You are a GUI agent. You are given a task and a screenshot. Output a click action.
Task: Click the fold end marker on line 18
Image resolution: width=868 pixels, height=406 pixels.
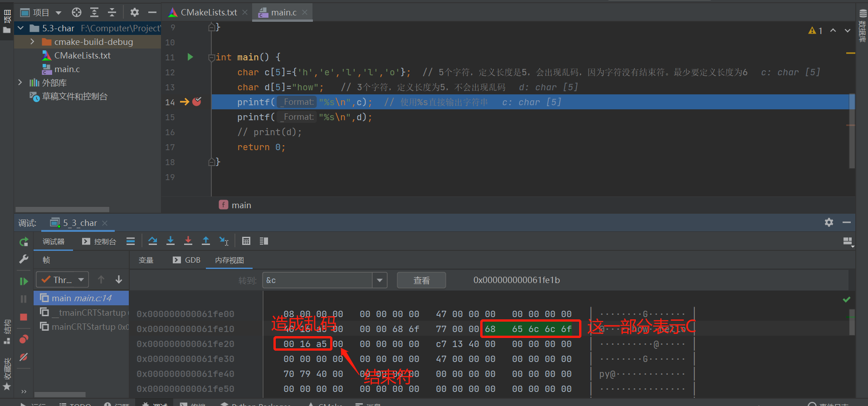click(x=211, y=162)
